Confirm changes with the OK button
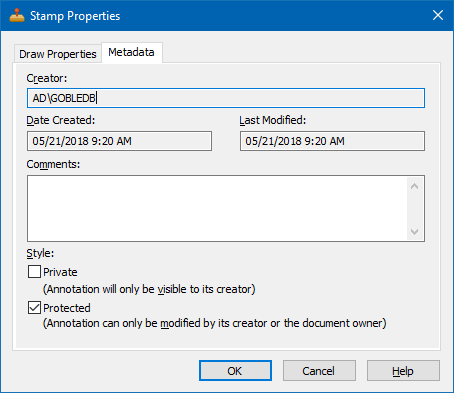 235,371
